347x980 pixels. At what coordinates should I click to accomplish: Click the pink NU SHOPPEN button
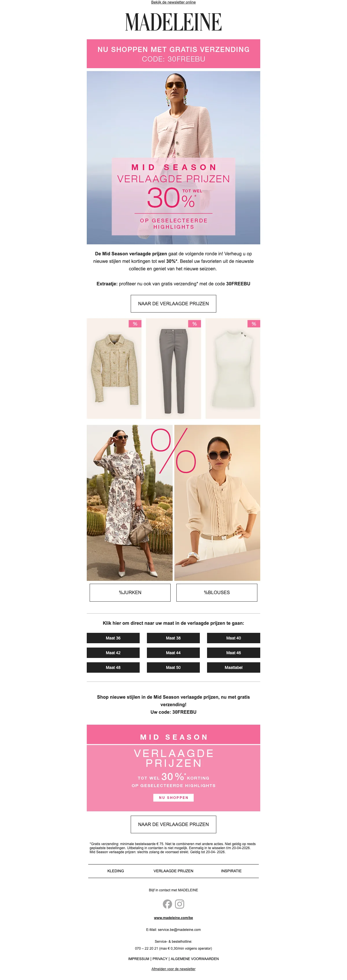click(173, 797)
